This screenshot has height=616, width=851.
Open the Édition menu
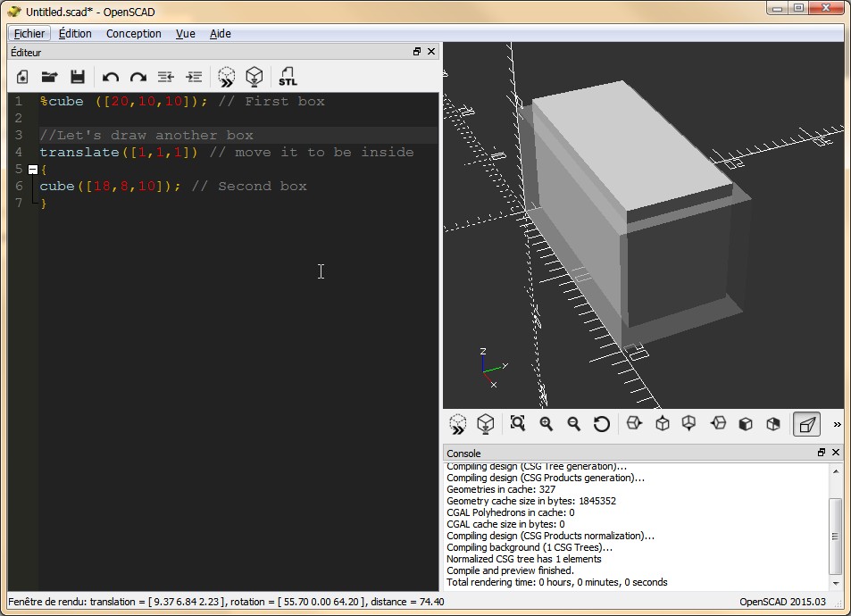click(x=75, y=34)
